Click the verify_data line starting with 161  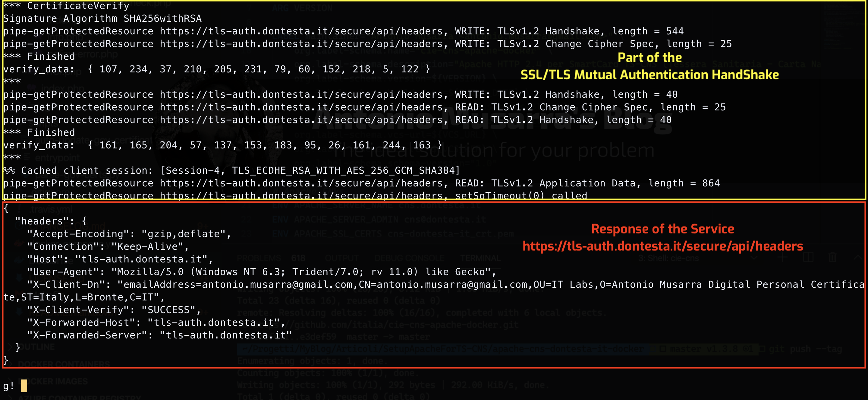[223, 145]
